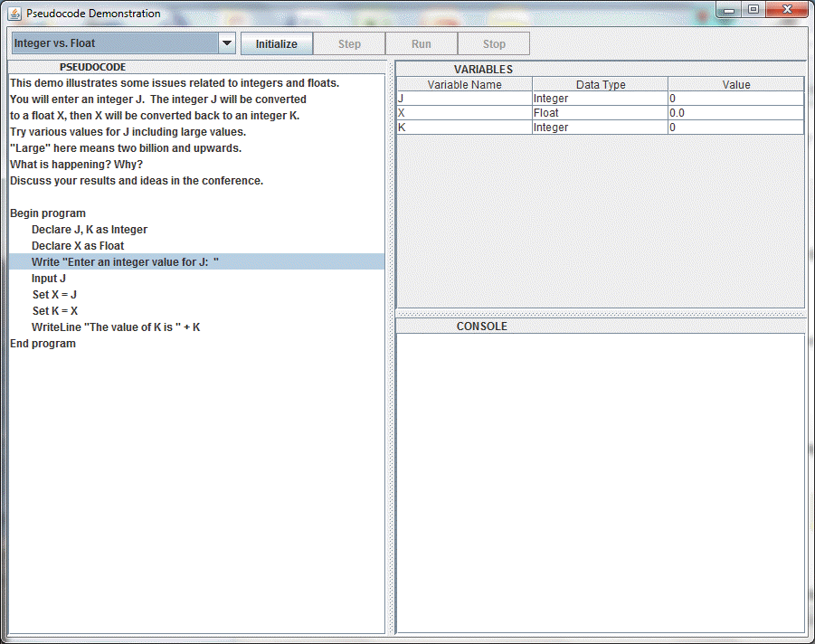Click the "Value" column header

pyautogui.click(x=735, y=84)
